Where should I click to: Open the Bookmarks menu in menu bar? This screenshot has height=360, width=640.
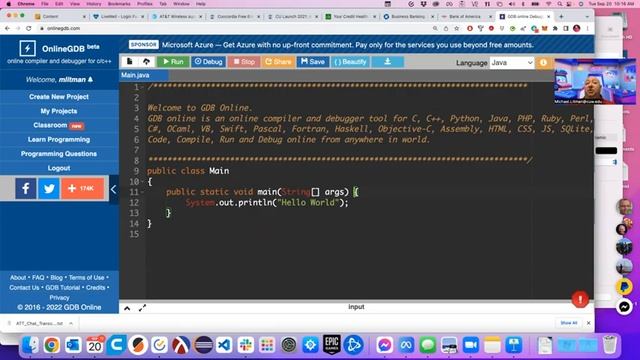pos(119,4)
